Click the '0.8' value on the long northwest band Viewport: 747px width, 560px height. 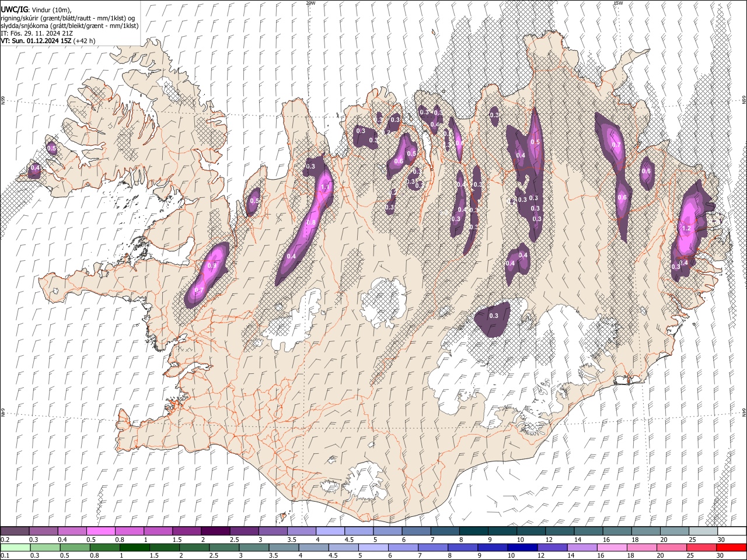coord(311,223)
